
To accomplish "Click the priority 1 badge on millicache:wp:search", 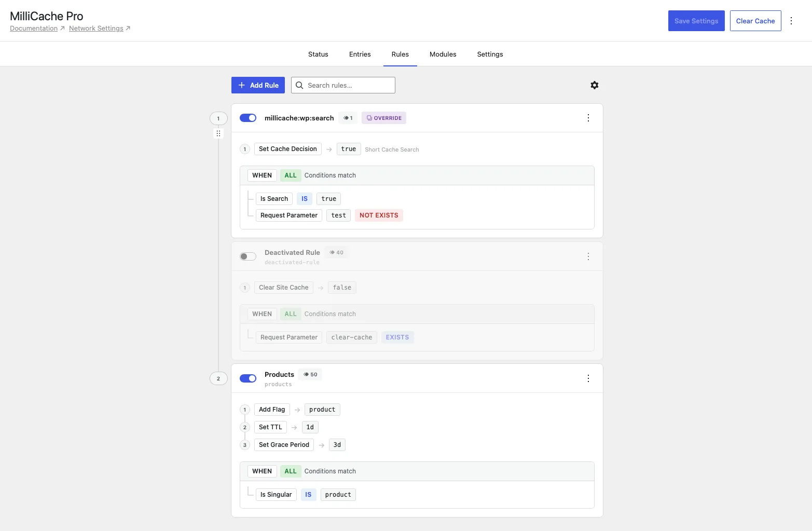I will (x=348, y=118).
